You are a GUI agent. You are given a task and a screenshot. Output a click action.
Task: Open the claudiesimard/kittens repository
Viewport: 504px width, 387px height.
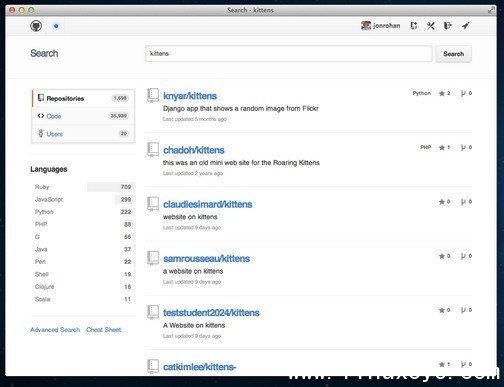(208, 204)
